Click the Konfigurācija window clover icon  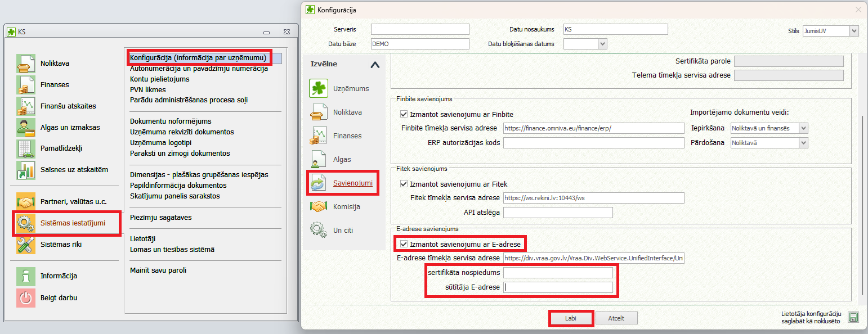click(310, 10)
